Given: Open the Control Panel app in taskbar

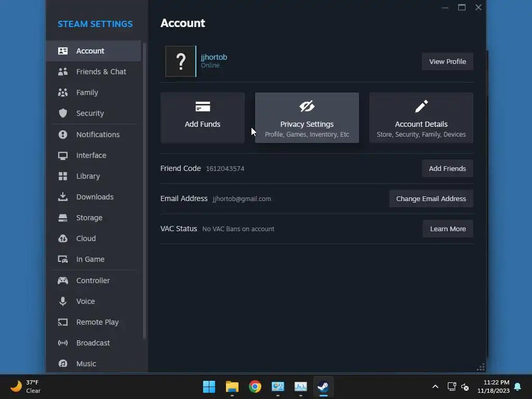Looking at the screenshot, I should [277, 387].
